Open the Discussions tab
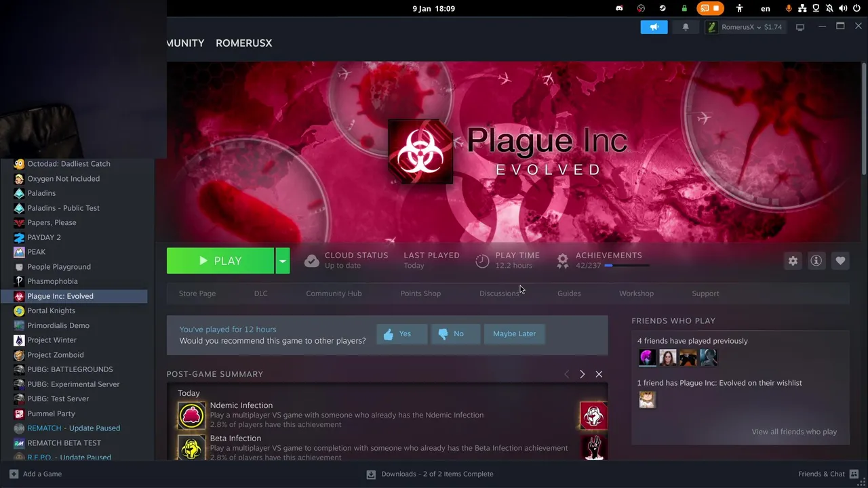 pyautogui.click(x=499, y=293)
